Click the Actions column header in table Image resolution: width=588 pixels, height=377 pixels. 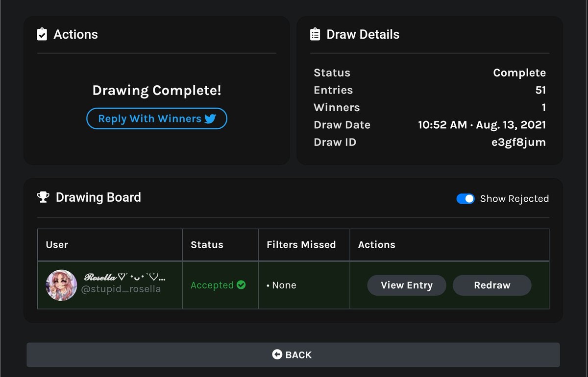pyautogui.click(x=377, y=245)
